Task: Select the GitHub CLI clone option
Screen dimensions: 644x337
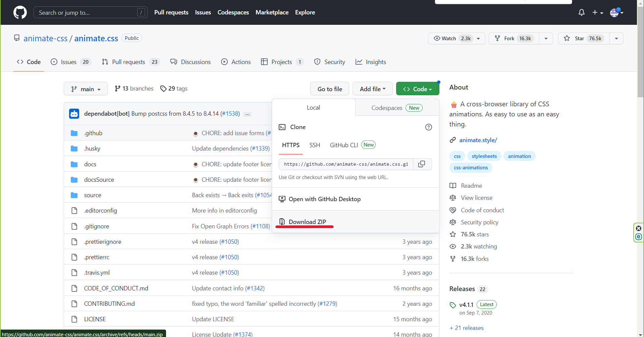Action: click(x=353, y=145)
